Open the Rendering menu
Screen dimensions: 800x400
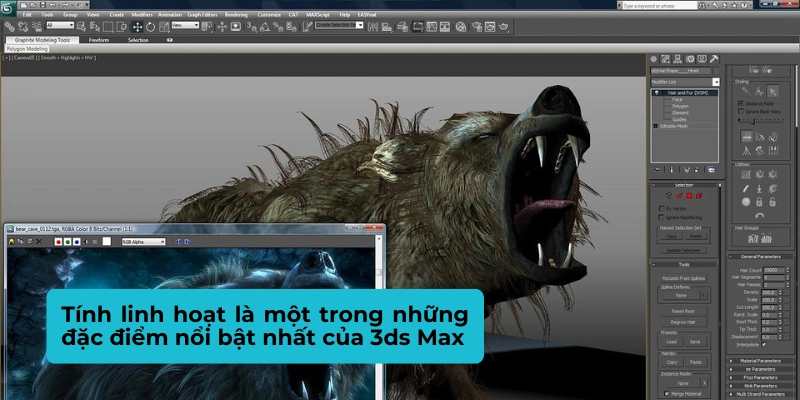pos(236,15)
